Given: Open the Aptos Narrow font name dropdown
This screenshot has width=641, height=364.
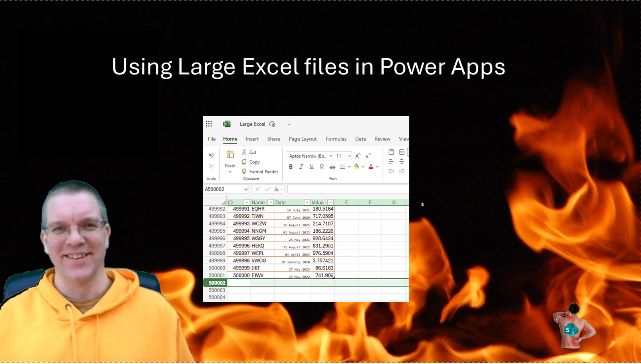Looking at the screenshot, I should pos(331,156).
